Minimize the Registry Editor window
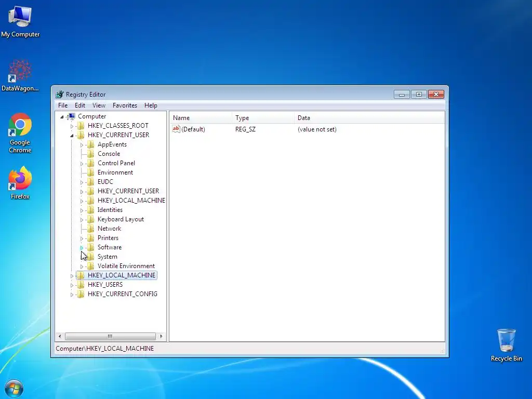Image resolution: width=532 pixels, height=399 pixels. coord(402,95)
